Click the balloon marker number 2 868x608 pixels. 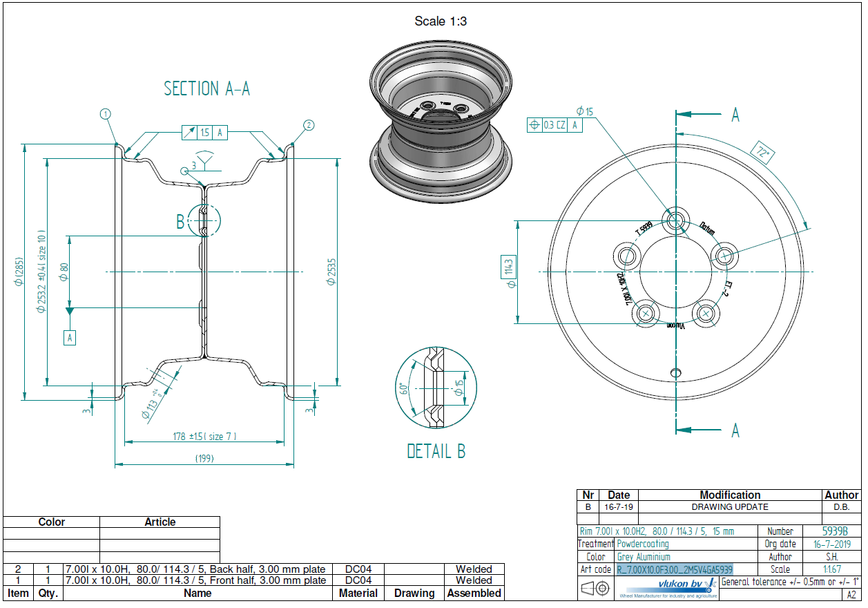309,125
